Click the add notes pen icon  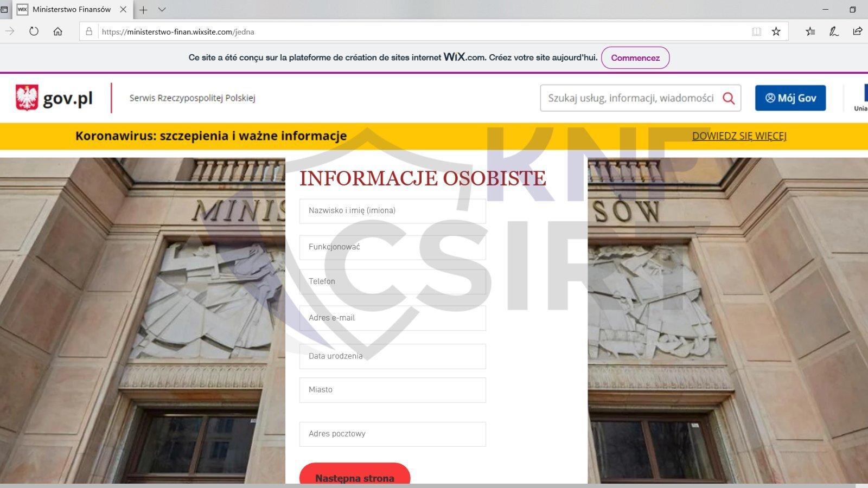pyautogui.click(x=834, y=31)
